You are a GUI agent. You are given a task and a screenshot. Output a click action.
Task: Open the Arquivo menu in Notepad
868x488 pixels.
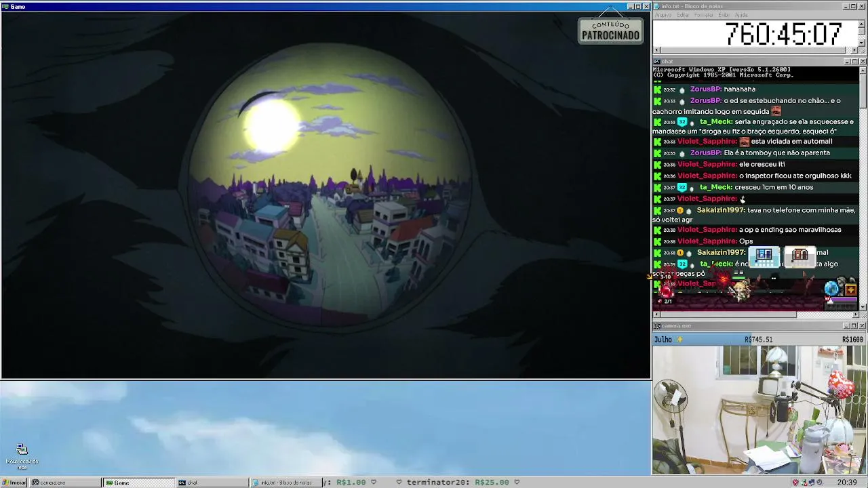[x=663, y=15]
